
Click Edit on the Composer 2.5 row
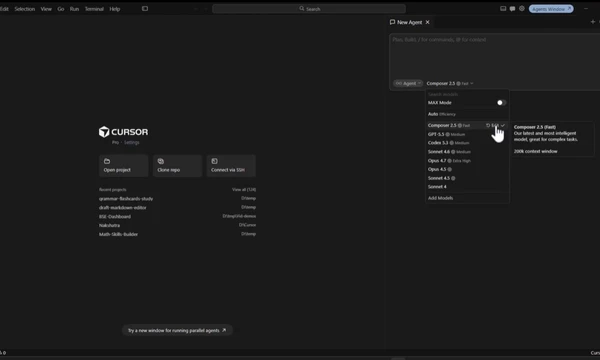[x=495, y=125]
